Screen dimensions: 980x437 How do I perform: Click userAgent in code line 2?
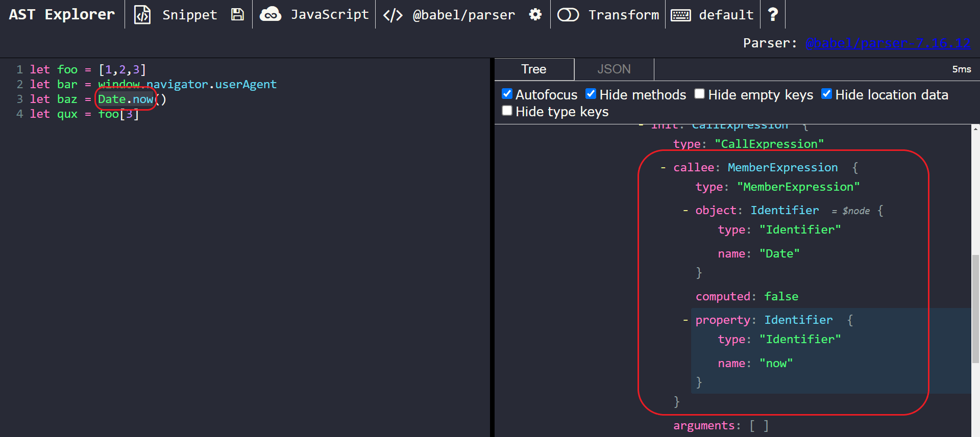click(246, 84)
